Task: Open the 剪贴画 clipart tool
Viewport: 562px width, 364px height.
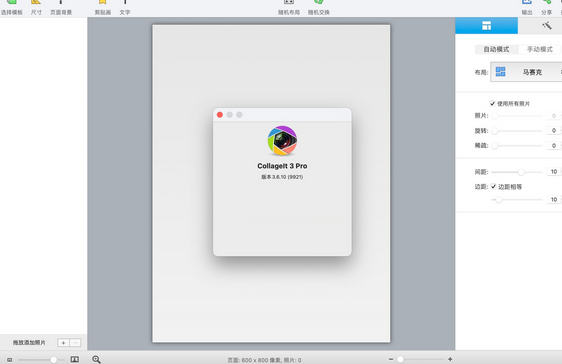Action: point(103,8)
